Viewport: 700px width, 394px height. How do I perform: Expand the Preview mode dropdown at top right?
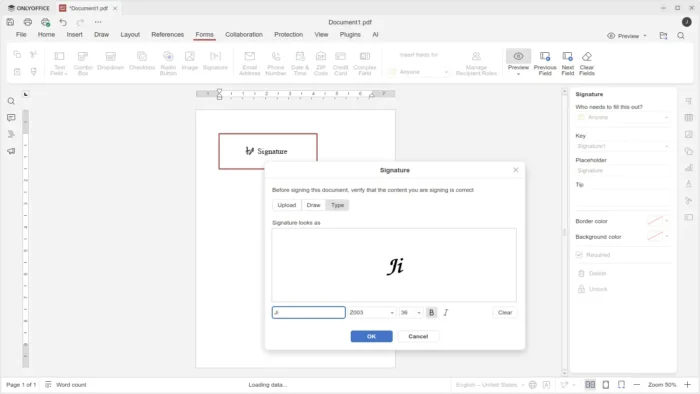(645, 36)
